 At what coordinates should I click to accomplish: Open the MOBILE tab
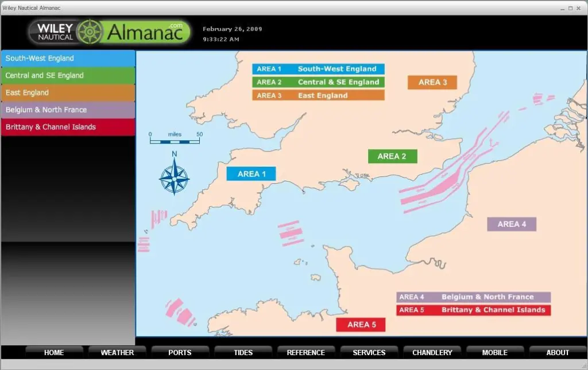(x=495, y=352)
